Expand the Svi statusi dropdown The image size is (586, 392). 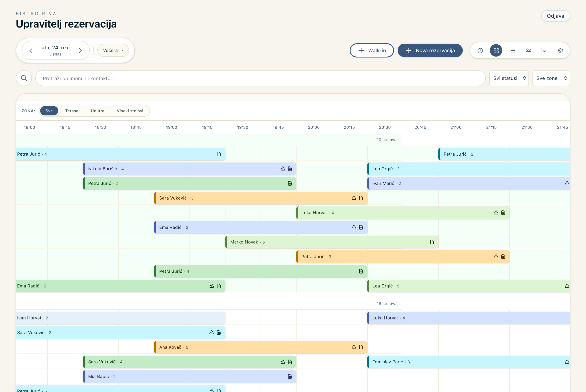509,78
